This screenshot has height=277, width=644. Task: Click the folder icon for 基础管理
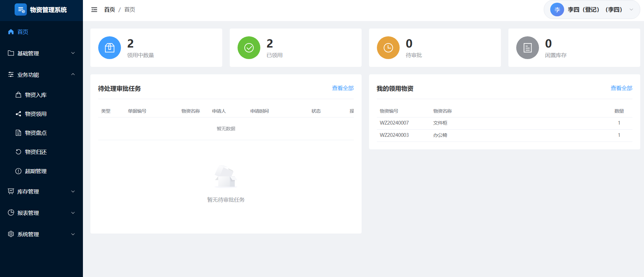11,53
